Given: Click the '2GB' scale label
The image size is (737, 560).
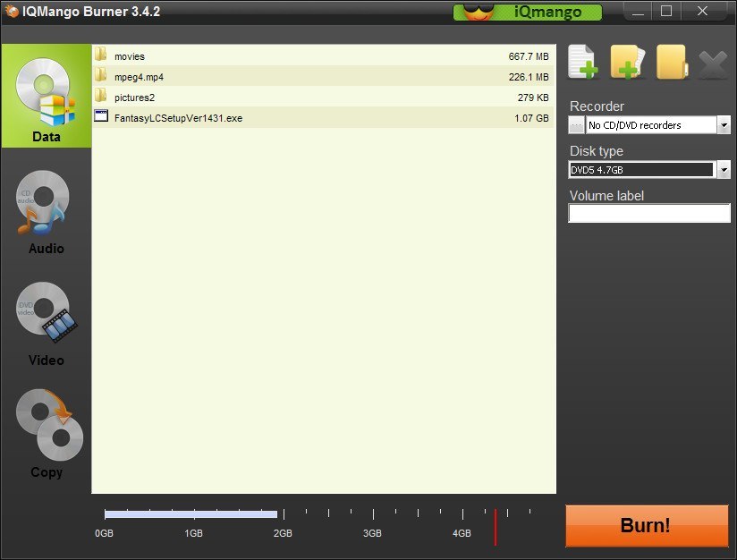Looking at the screenshot, I should point(283,533).
